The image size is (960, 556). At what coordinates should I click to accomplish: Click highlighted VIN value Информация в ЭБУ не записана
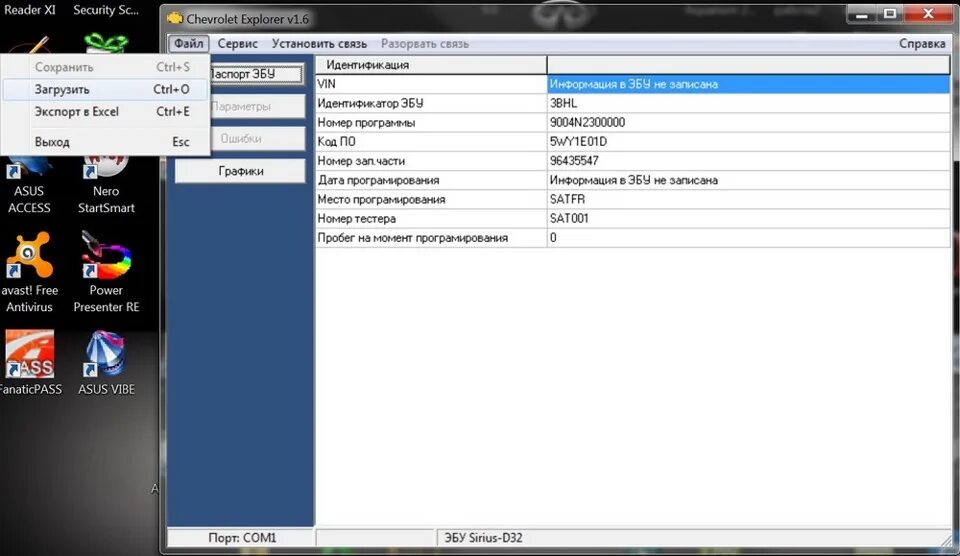tap(748, 84)
